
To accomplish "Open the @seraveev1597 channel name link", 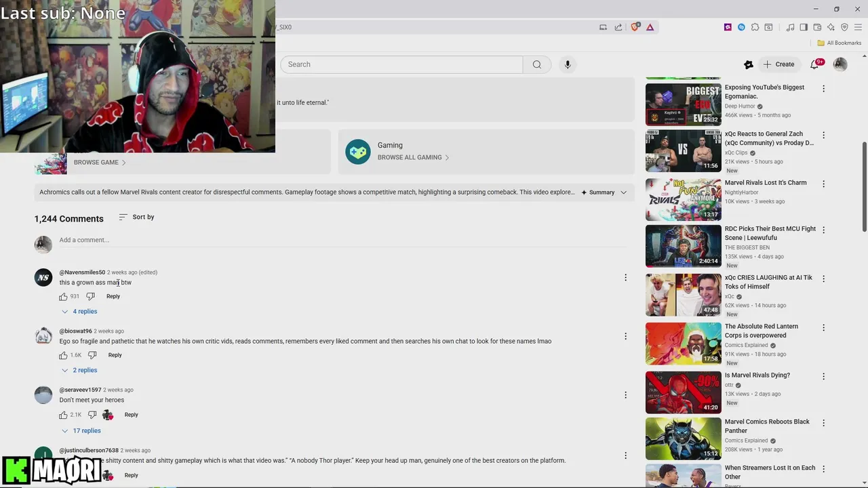I will 80,390.
